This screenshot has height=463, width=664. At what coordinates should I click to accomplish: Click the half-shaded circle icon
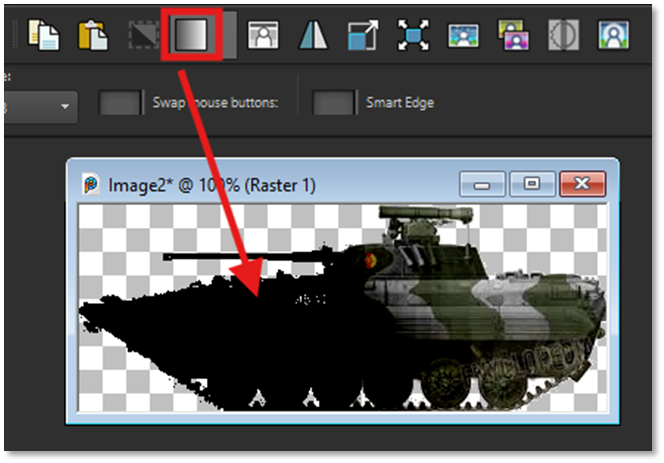[562, 36]
